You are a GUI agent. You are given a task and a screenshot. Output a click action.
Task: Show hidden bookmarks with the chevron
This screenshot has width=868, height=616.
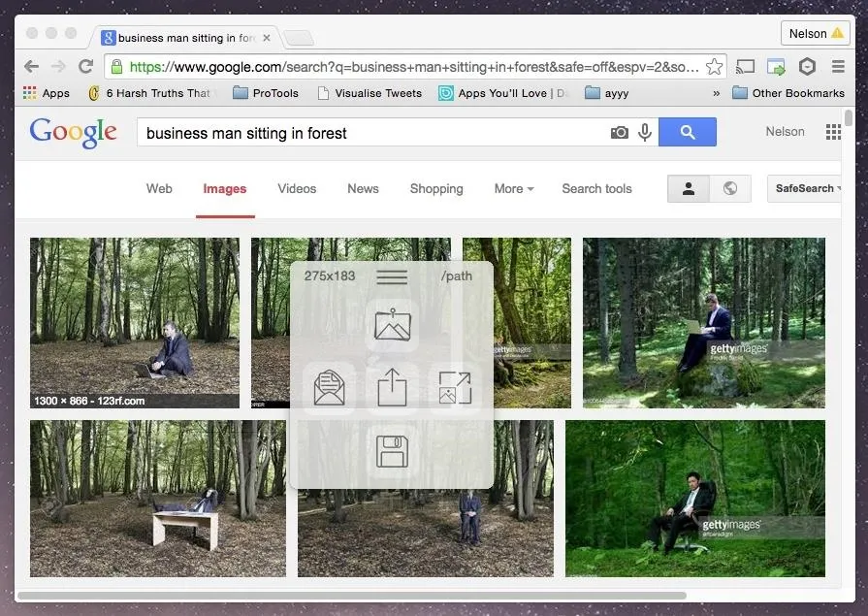(x=717, y=93)
